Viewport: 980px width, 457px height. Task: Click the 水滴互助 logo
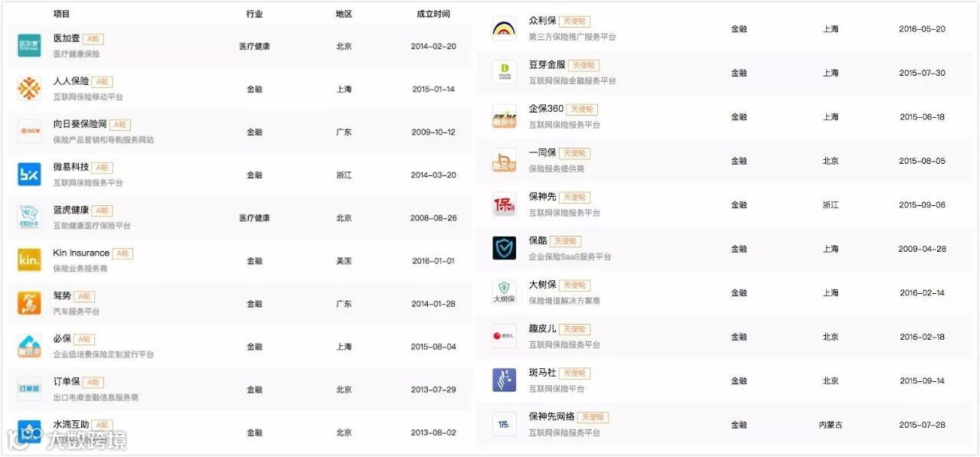pos(29,432)
